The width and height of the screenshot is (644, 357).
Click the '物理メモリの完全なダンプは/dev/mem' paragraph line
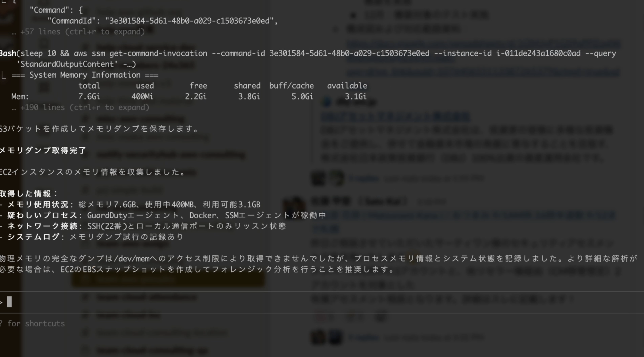coord(318,259)
